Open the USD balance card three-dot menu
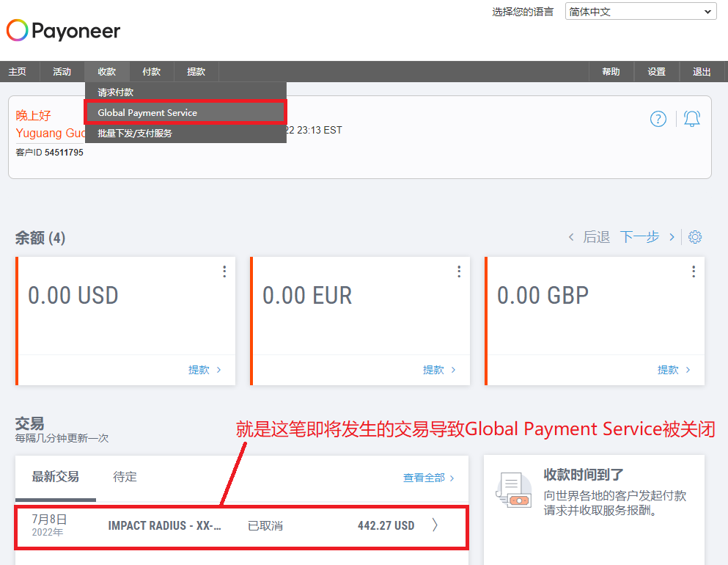Image resolution: width=728 pixels, height=565 pixels. click(x=224, y=271)
